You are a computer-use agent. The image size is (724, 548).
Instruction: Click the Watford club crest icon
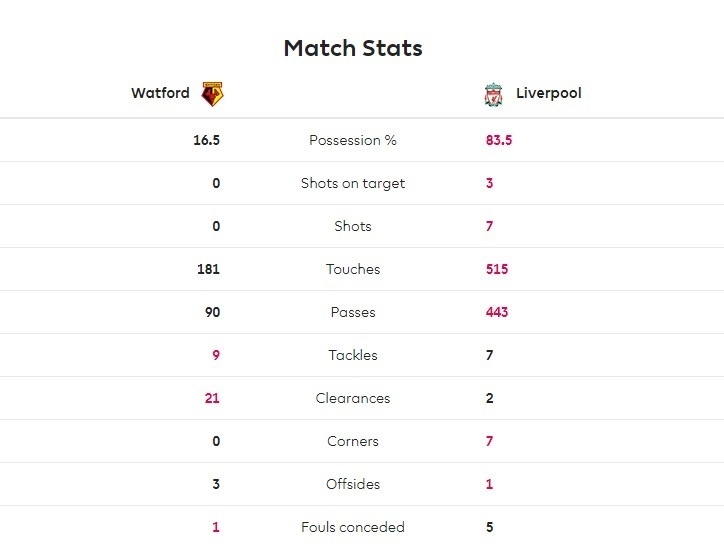[213, 94]
